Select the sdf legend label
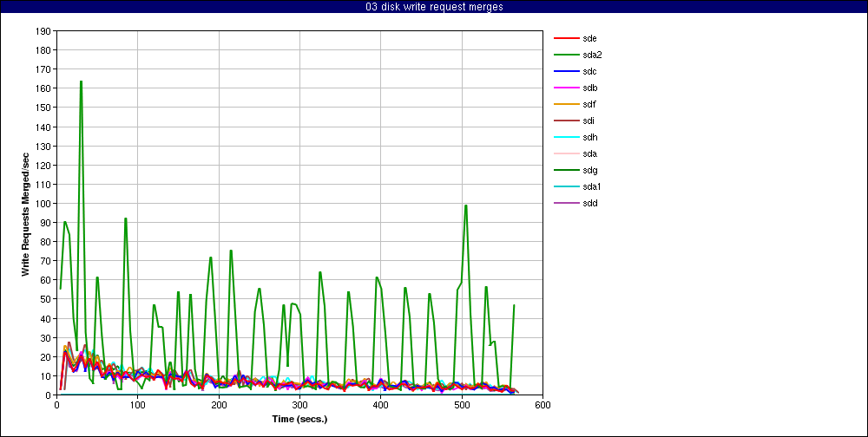The image size is (868, 437). (589, 104)
